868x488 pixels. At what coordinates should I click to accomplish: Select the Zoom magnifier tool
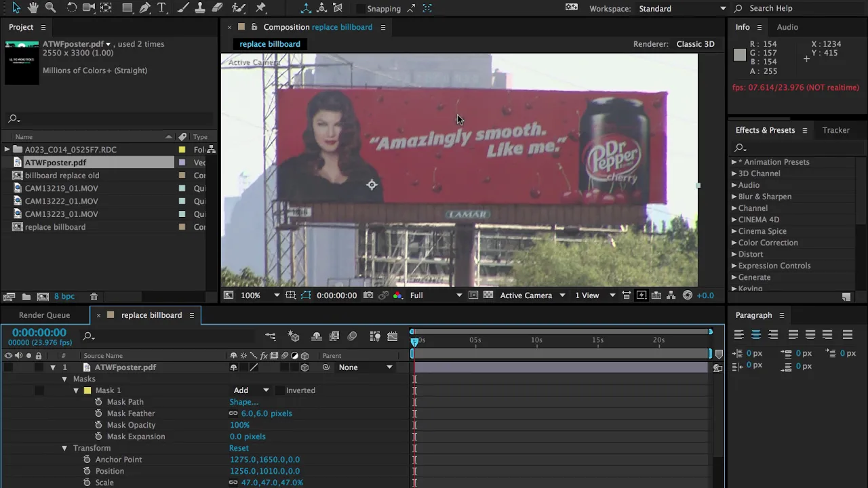coord(50,8)
